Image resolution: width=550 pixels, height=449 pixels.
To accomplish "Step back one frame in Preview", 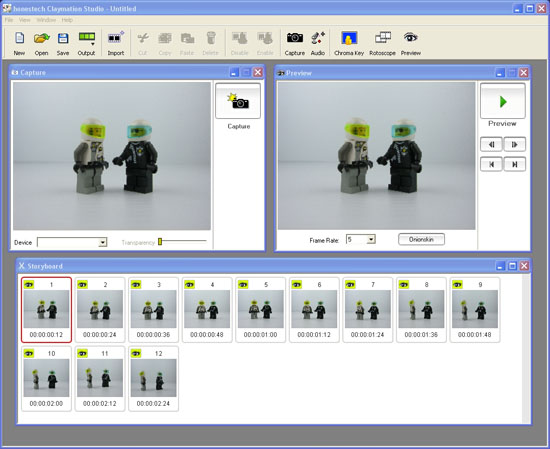I will click(491, 144).
